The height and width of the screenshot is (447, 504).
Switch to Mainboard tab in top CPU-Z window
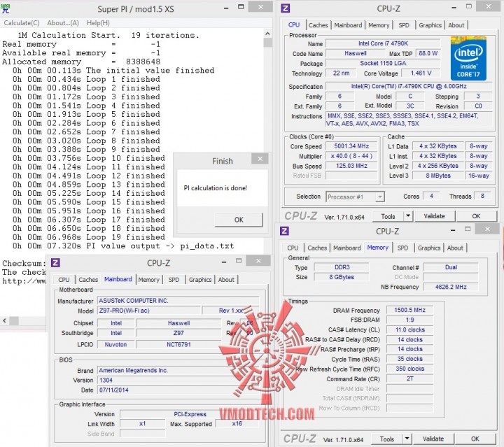tap(348, 25)
